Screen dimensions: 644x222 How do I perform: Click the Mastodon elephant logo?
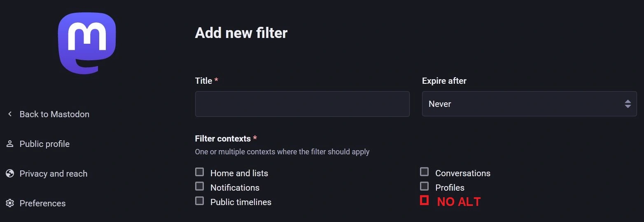tap(86, 43)
